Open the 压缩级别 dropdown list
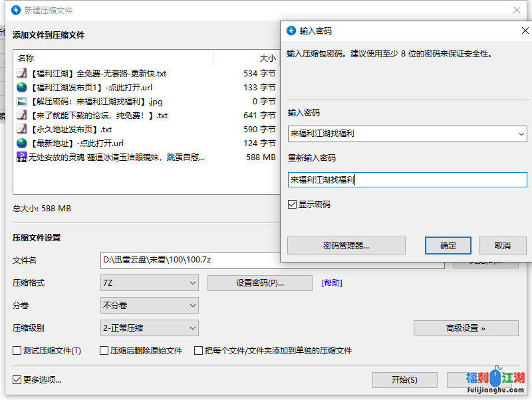This screenshot has height=400, width=532. pyautogui.click(x=149, y=328)
